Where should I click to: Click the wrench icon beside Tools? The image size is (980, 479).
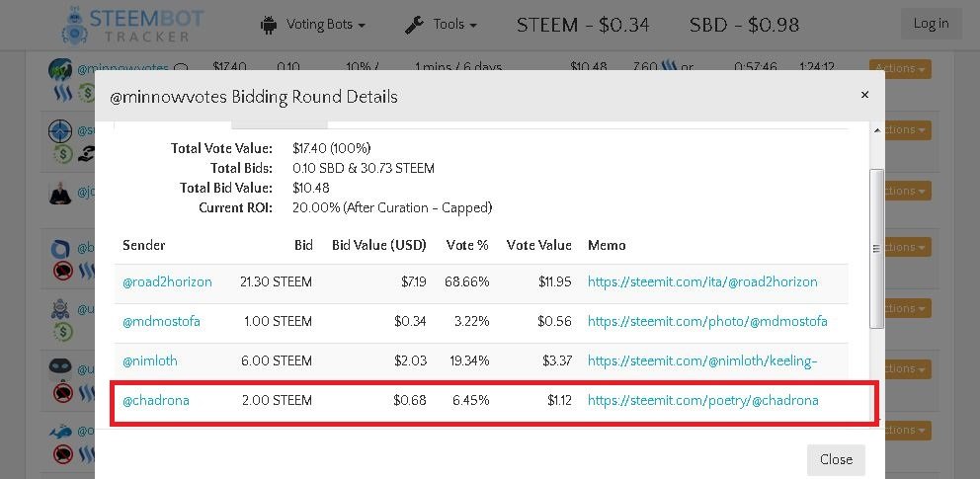pos(414,25)
